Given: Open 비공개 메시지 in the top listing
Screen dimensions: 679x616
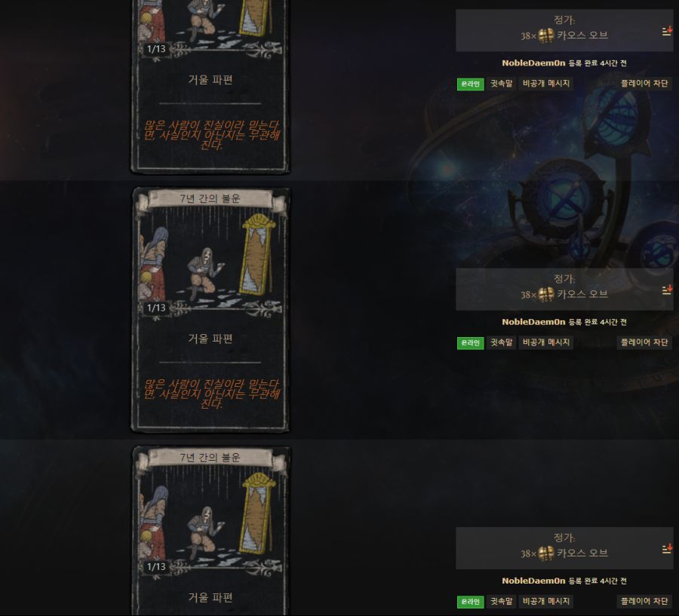Looking at the screenshot, I should pyautogui.click(x=545, y=84).
